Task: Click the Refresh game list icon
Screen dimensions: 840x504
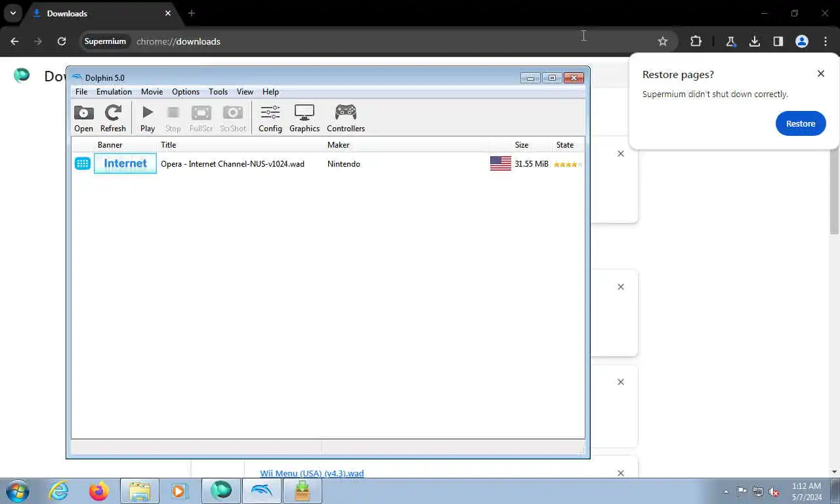Action: pos(113,118)
